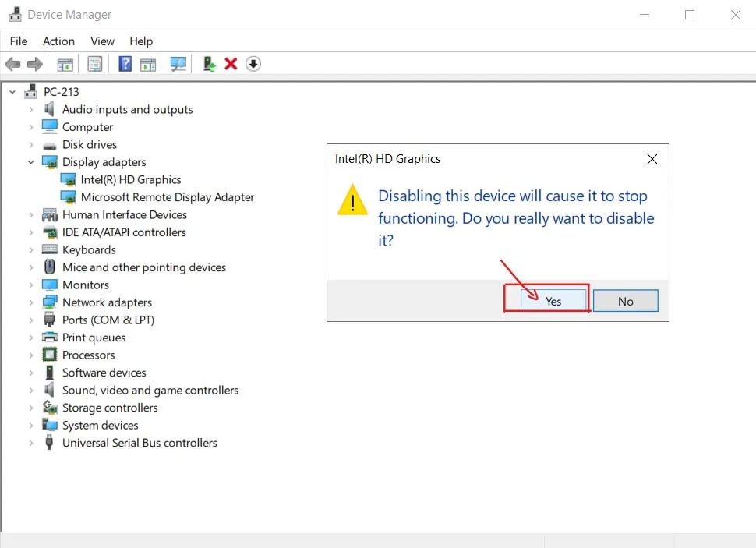
Task: Collapse the Display adapters category
Action: pyautogui.click(x=31, y=161)
